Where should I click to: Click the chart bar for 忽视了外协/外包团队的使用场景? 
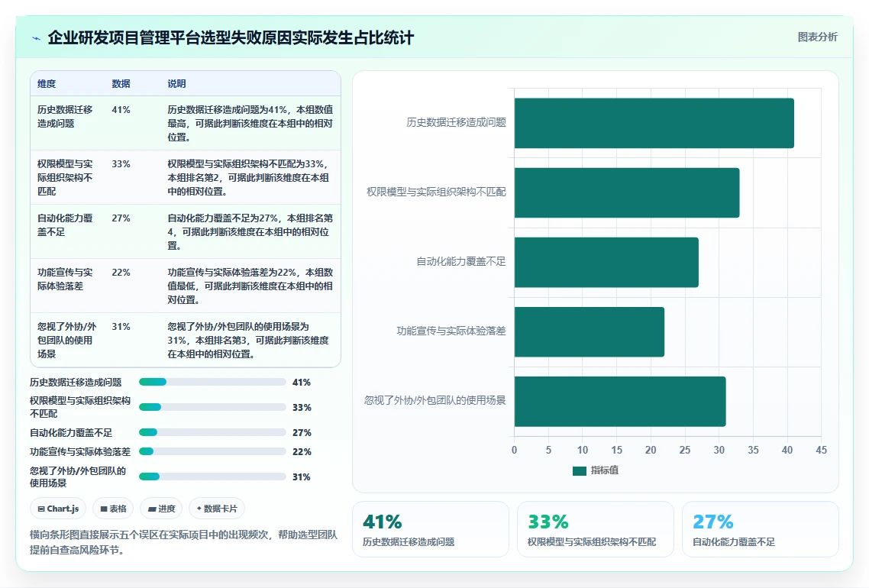coord(620,401)
